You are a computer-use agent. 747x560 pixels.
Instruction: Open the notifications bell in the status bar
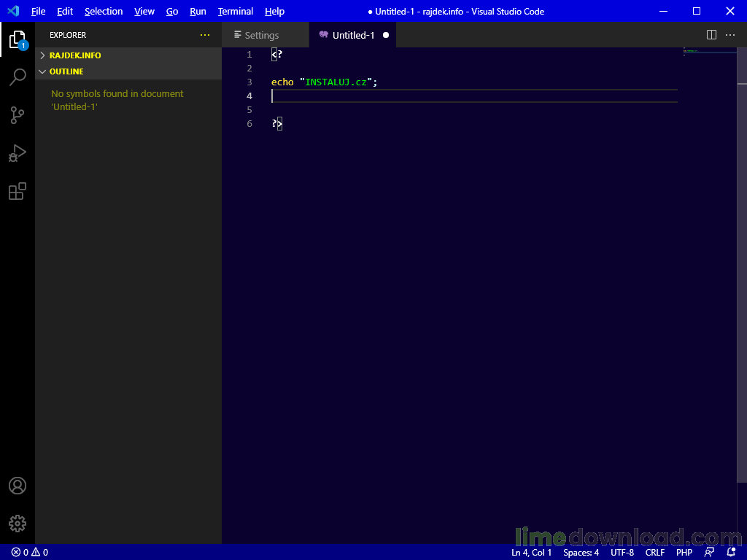point(731,553)
